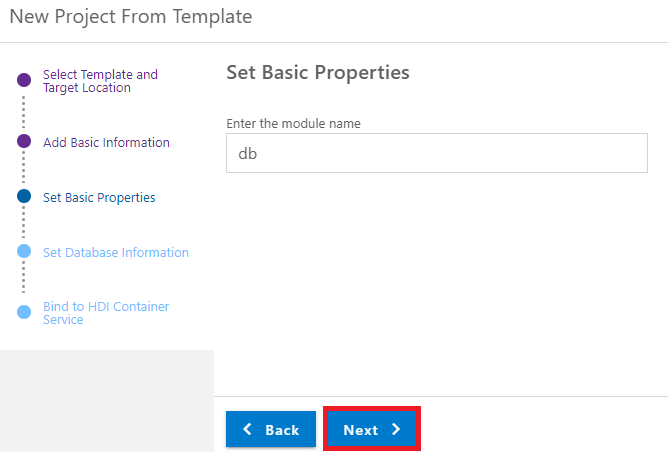Click the left chevron on the Back button
Viewport: 668px width, 452px height.
(x=247, y=429)
